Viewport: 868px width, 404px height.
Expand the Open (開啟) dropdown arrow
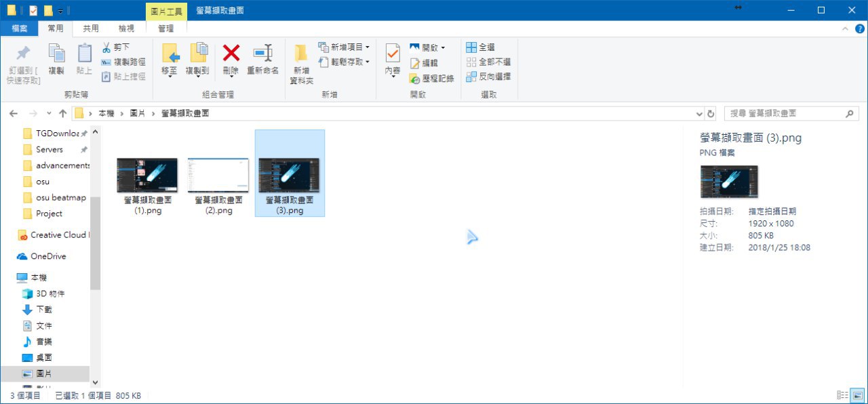[x=443, y=47]
